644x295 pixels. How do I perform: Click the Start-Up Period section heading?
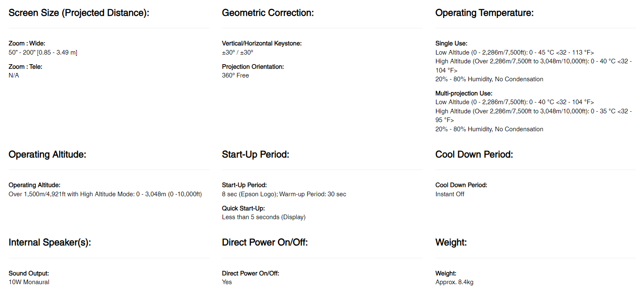tap(255, 155)
